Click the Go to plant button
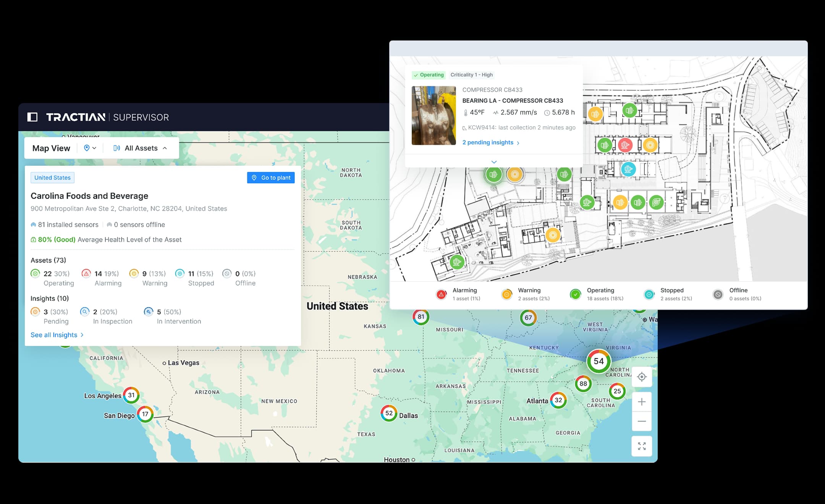This screenshot has width=825, height=504. point(271,178)
